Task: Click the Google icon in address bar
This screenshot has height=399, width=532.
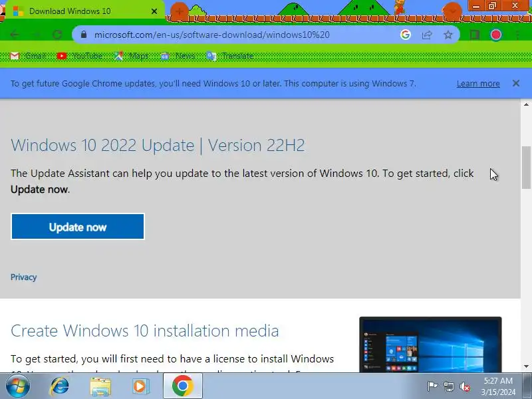Action: pos(405,35)
